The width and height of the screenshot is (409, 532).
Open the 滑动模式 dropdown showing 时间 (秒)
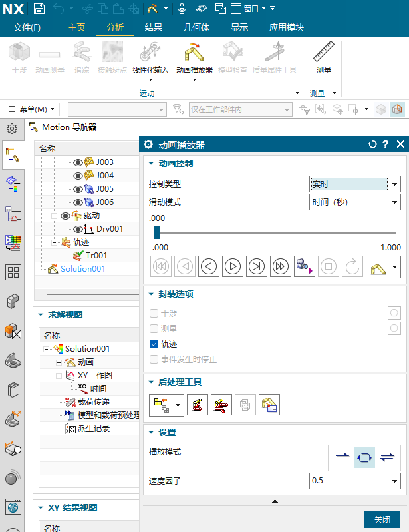[x=354, y=202]
